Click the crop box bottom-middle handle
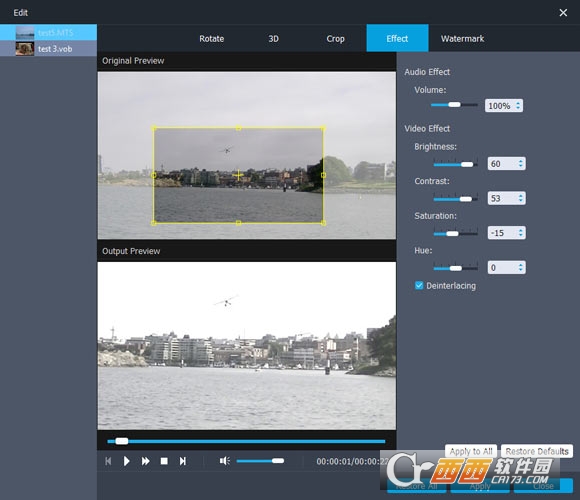This screenshot has width=580, height=500. (x=239, y=223)
